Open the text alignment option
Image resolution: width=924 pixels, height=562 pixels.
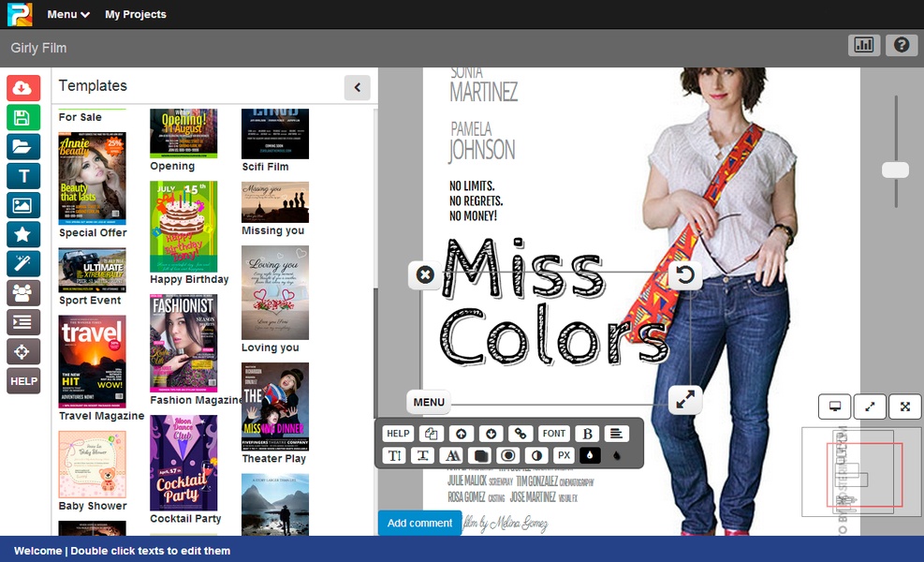(616, 434)
